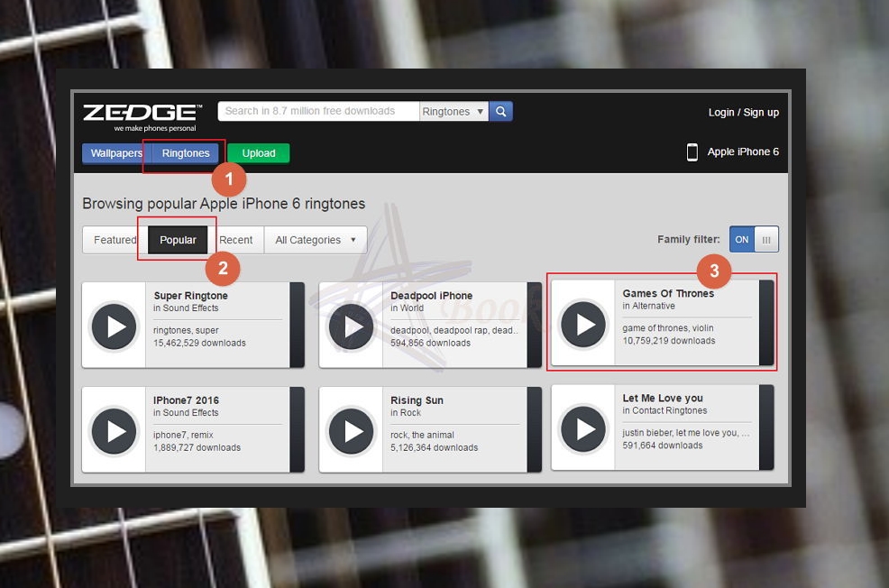This screenshot has height=588, width=889.
Task: Click the Rock category under Rising Sun
Action: coord(410,413)
